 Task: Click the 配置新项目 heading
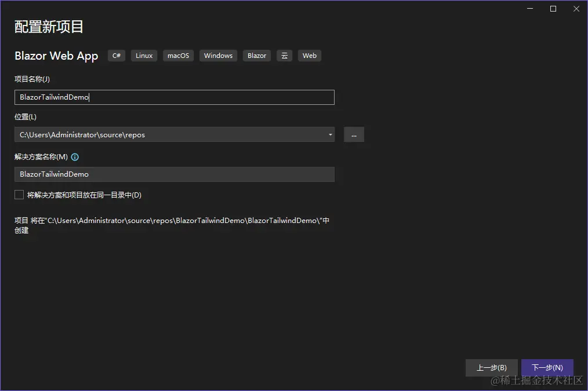49,27
